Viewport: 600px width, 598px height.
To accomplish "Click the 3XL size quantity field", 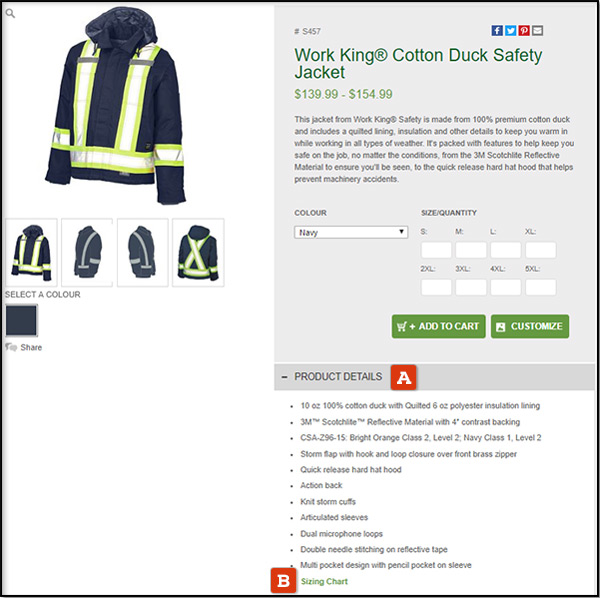I will [x=471, y=287].
